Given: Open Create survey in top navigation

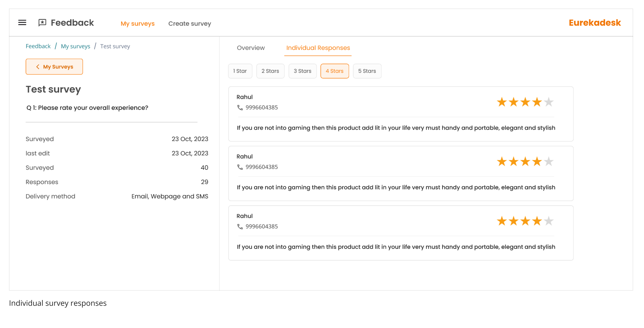Looking at the screenshot, I should 189,24.
